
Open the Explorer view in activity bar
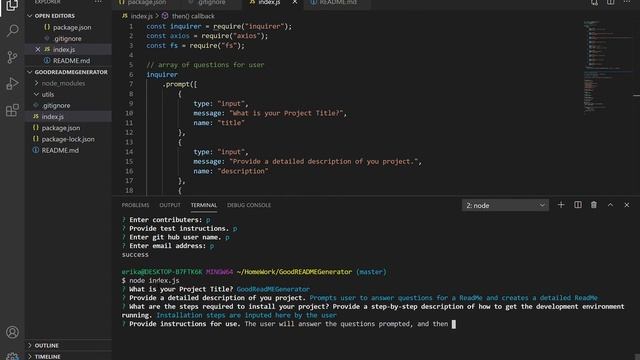(12, 5)
